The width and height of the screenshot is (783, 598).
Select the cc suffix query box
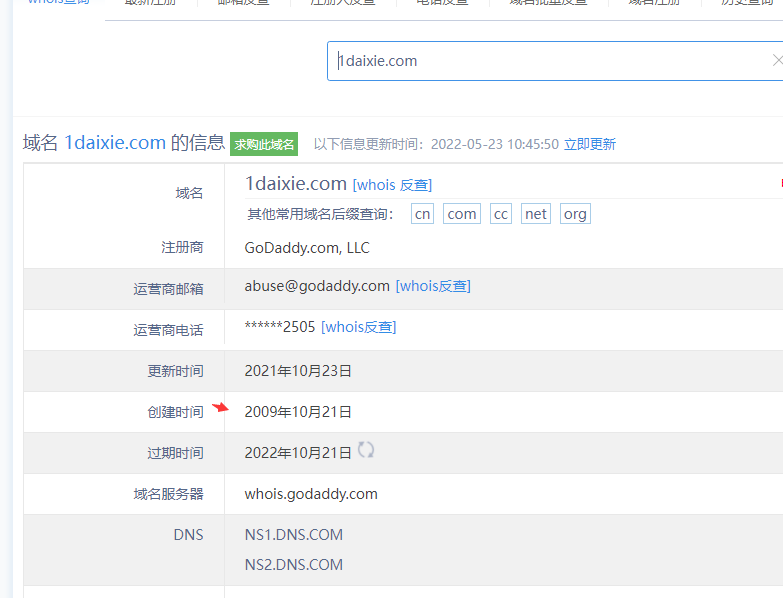(500, 214)
